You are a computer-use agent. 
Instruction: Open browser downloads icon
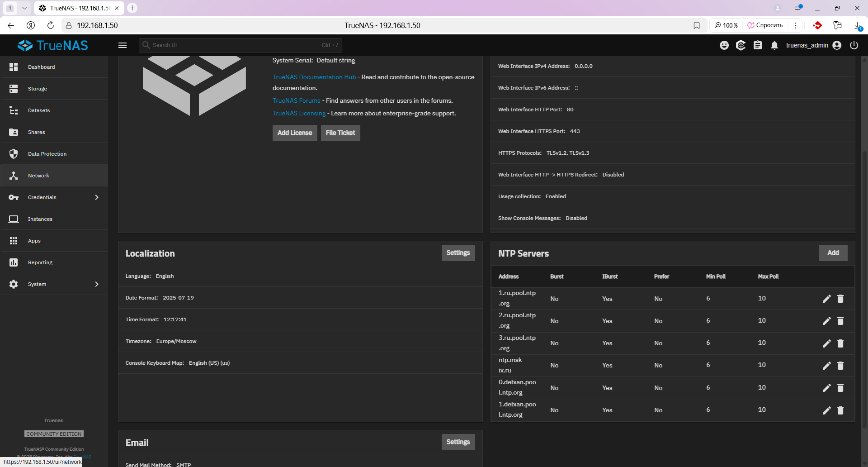(x=858, y=25)
